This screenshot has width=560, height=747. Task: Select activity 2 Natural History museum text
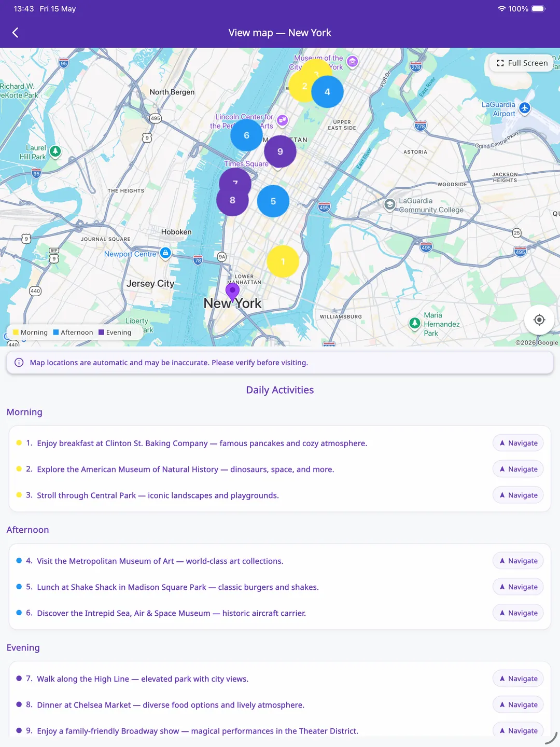point(185,469)
